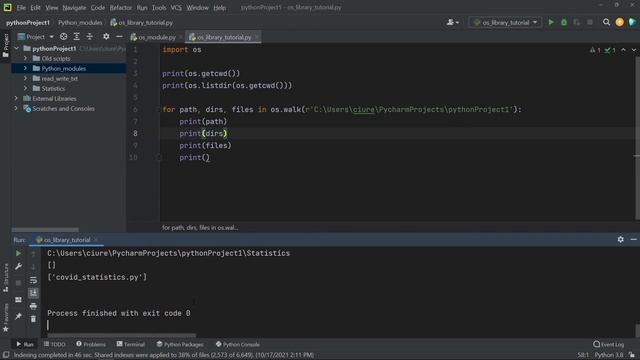Rerun program in Run panel

[18, 253]
